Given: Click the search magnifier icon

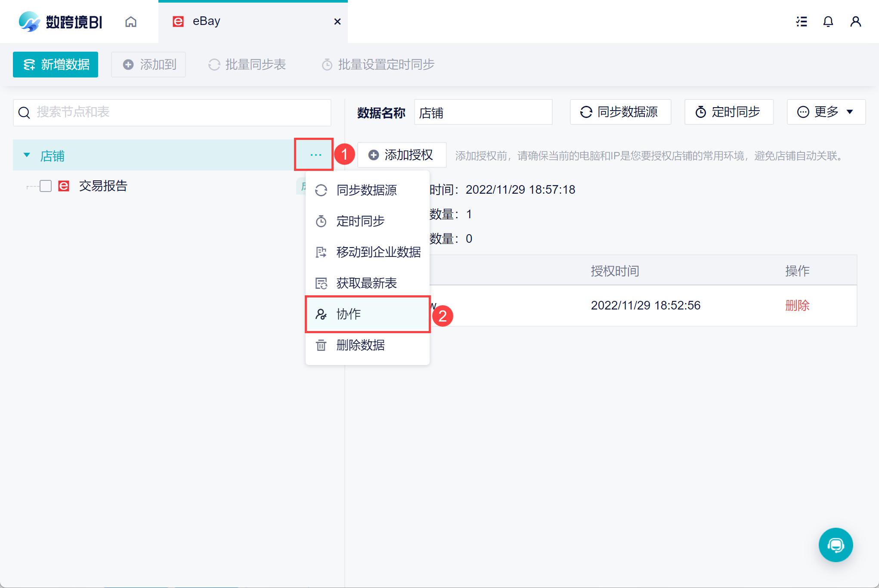Looking at the screenshot, I should tap(25, 113).
